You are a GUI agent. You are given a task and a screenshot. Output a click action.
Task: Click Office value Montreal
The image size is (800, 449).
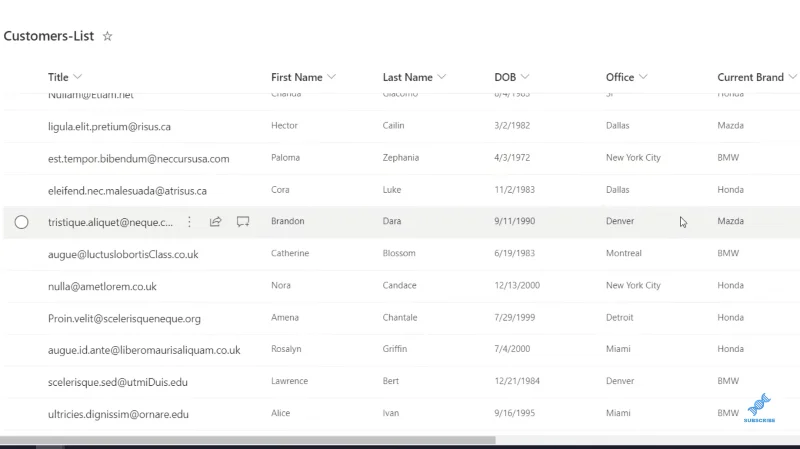point(623,253)
